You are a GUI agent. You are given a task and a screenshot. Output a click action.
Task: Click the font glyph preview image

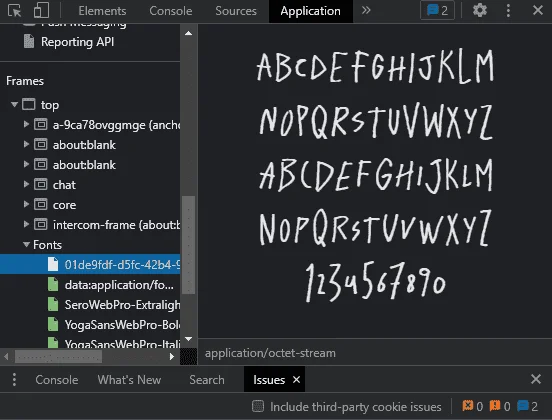tap(375, 176)
